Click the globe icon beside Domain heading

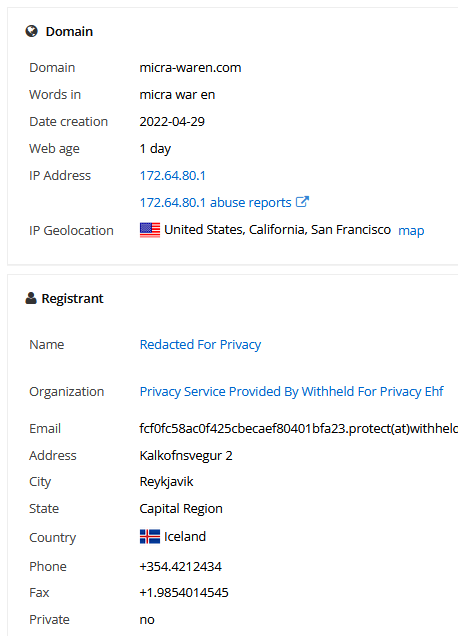pyautogui.click(x=32, y=31)
